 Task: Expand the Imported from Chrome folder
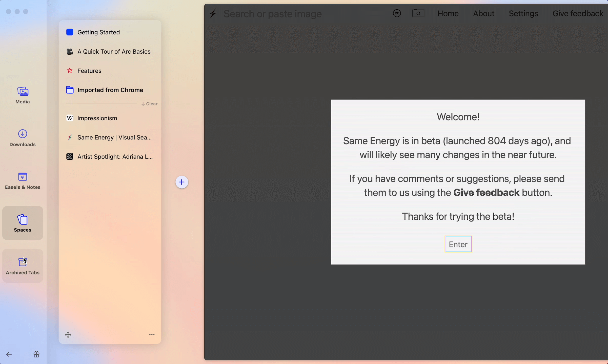(x=110, y=90)
